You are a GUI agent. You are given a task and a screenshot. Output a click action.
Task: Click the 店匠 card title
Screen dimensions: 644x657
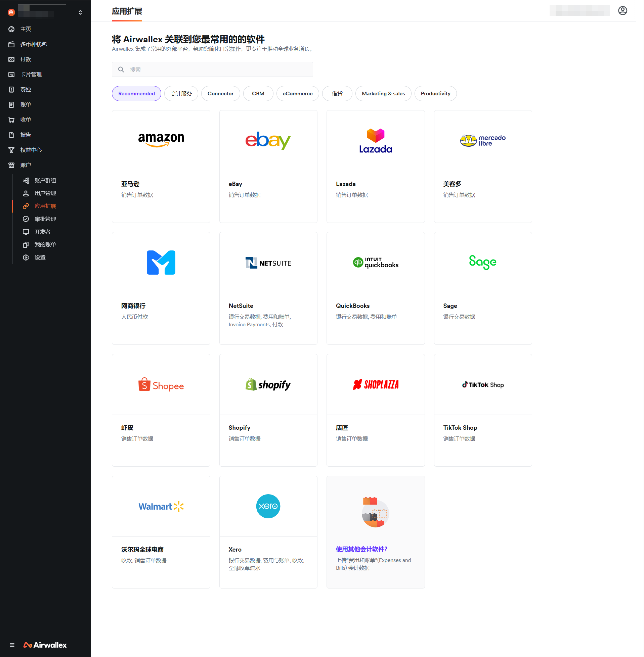(x=342, y=427)
